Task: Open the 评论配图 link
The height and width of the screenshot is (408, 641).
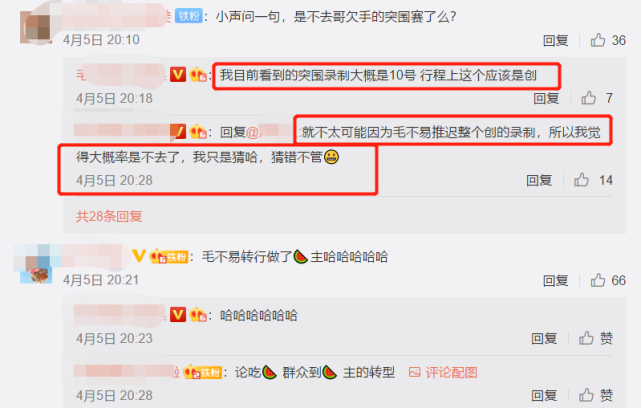Action: tap(451, 372)
